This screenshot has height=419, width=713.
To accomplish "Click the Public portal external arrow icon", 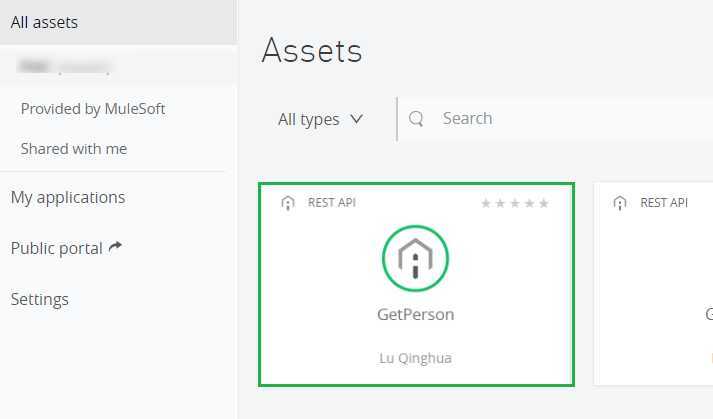I will pos(115,247).
